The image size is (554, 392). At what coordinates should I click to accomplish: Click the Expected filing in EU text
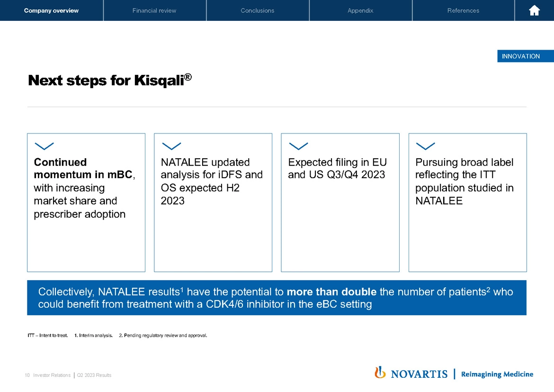[337, 169]
